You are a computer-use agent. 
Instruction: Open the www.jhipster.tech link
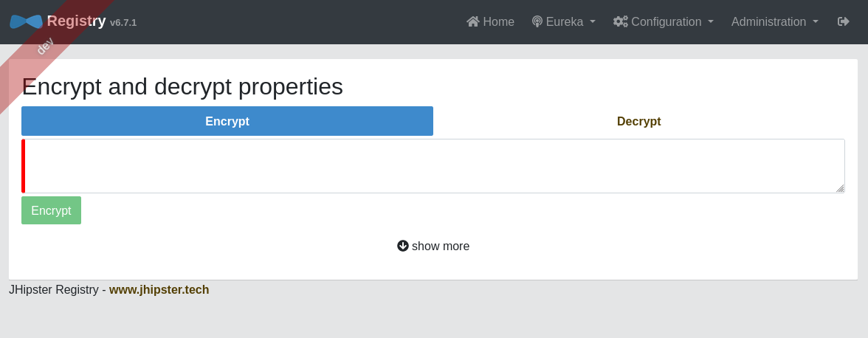(x=159, y=289)
